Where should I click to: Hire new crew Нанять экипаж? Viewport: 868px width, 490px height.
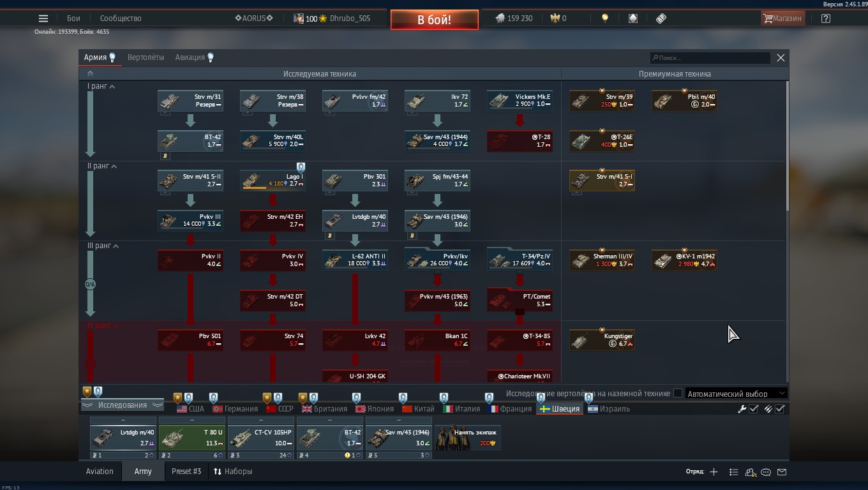467,438
